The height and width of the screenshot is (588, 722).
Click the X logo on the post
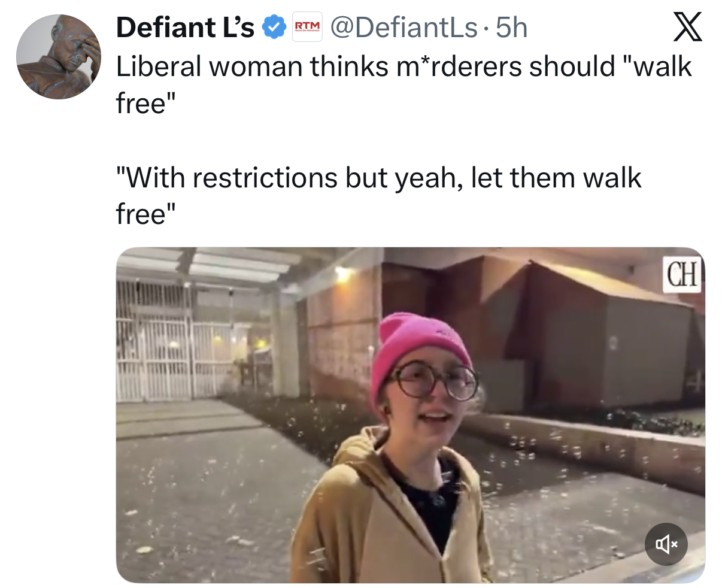coord(687,28)
